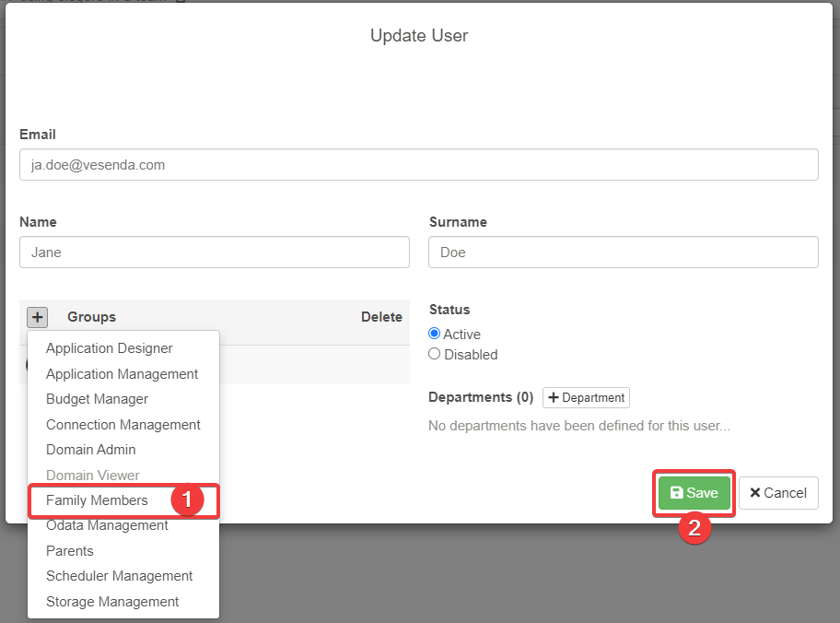Choose Application Designer from the groups list
Screen dimensions: 840x623
(109, 348)
